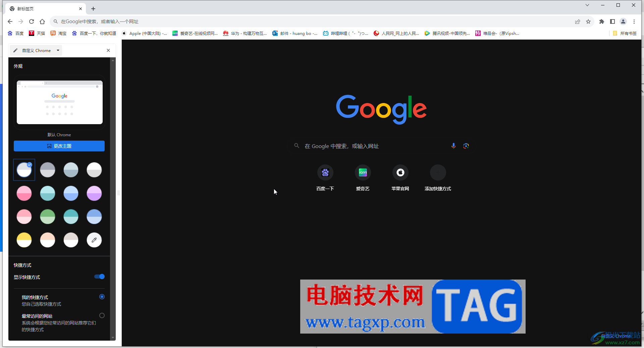Select the 我的快捷方式 radio option
644x348 pixels.
(102, 297)
